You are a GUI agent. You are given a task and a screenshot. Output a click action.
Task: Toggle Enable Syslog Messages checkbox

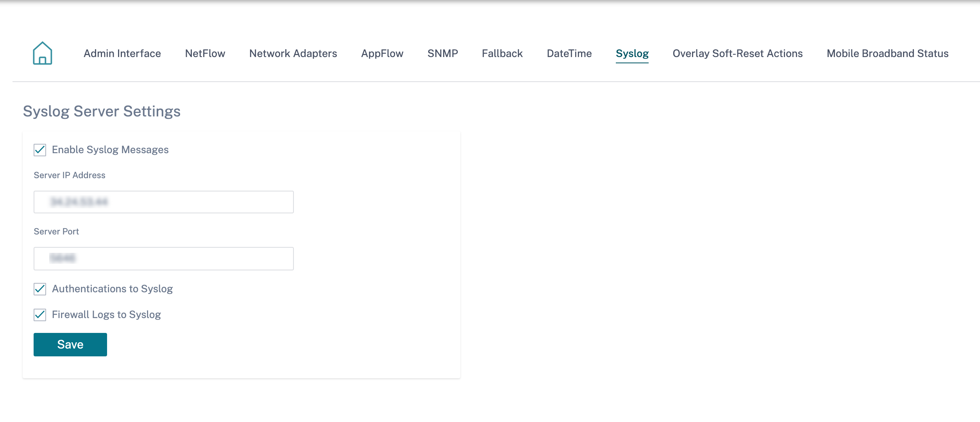click(x=40, y=150)
